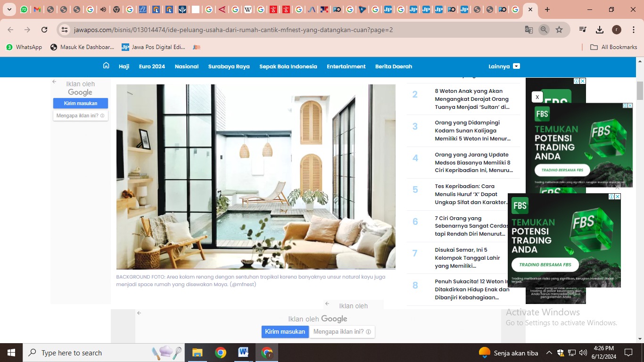
Task: Click the home icon in navigation bar
Action: click(106, 66)
